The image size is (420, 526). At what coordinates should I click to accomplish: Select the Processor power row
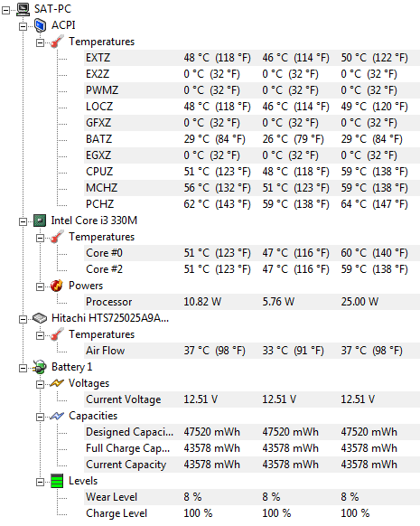coord(252,302)
